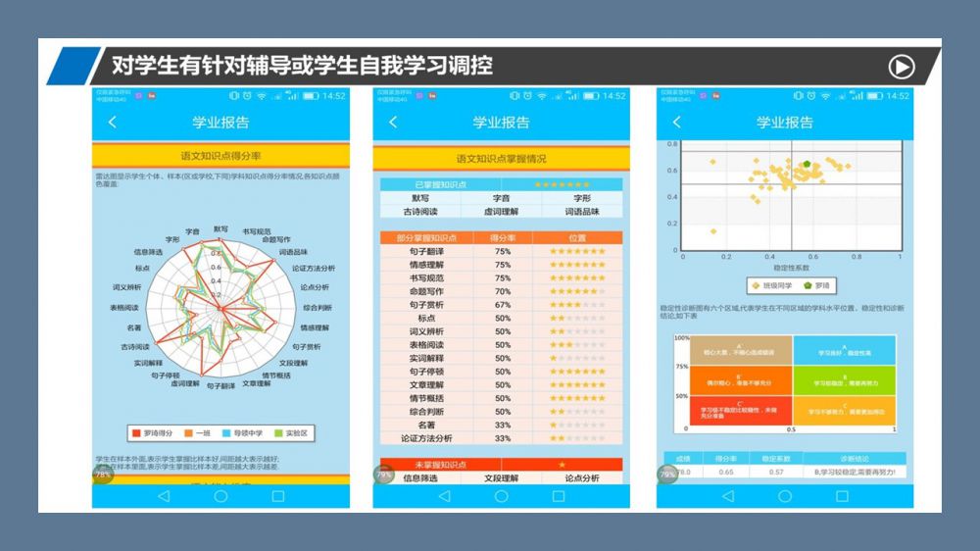
Task: Tap the 78% floating badge on left phone
Action: click(x=102, y=475)
